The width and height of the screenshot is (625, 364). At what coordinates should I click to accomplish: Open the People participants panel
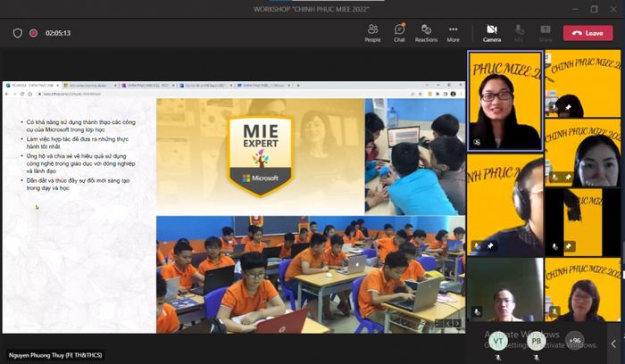pos(372,33)
